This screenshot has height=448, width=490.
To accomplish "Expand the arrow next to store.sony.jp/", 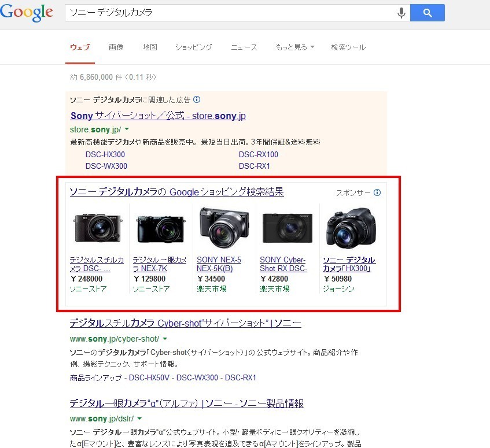I will [127, 129].
